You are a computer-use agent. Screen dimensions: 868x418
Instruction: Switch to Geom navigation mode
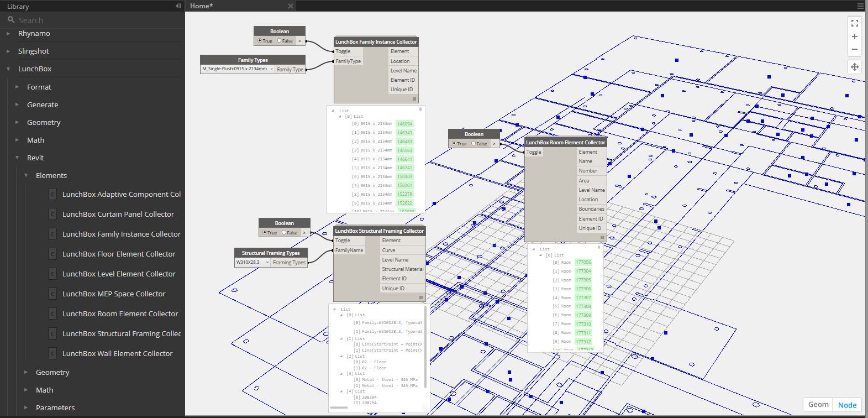tap(818, 405)
